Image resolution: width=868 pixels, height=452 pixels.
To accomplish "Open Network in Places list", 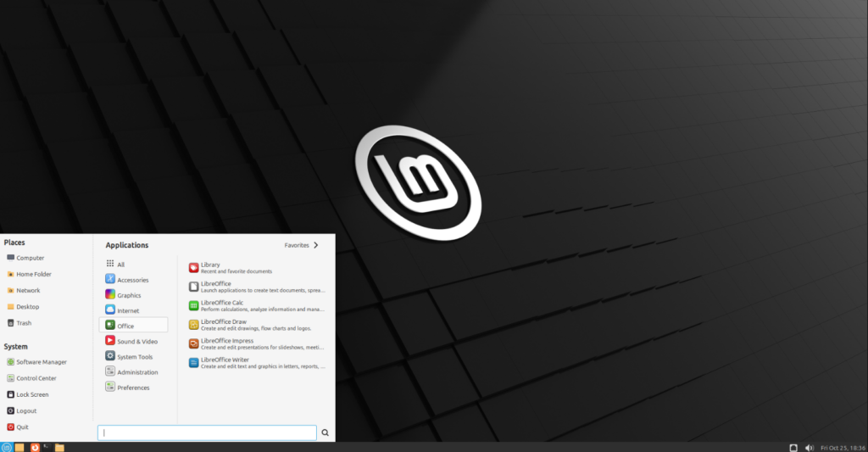I will [x=24, y=290].
